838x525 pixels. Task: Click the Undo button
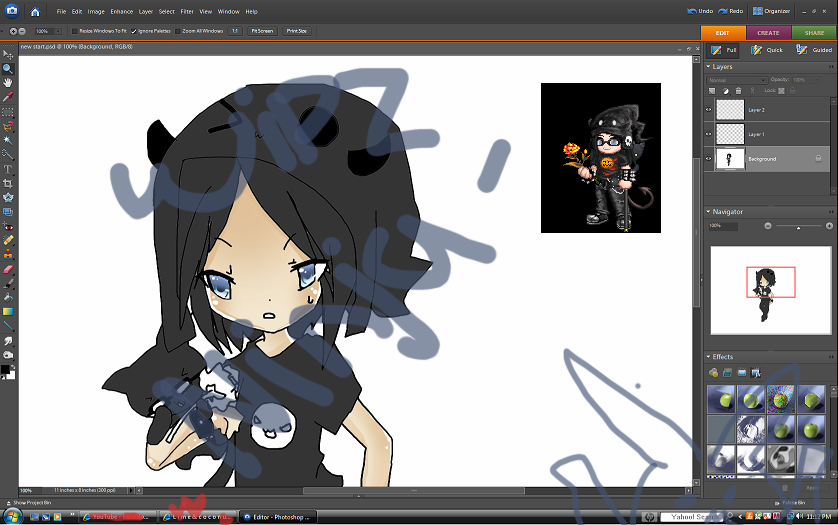tap(700, 11)
